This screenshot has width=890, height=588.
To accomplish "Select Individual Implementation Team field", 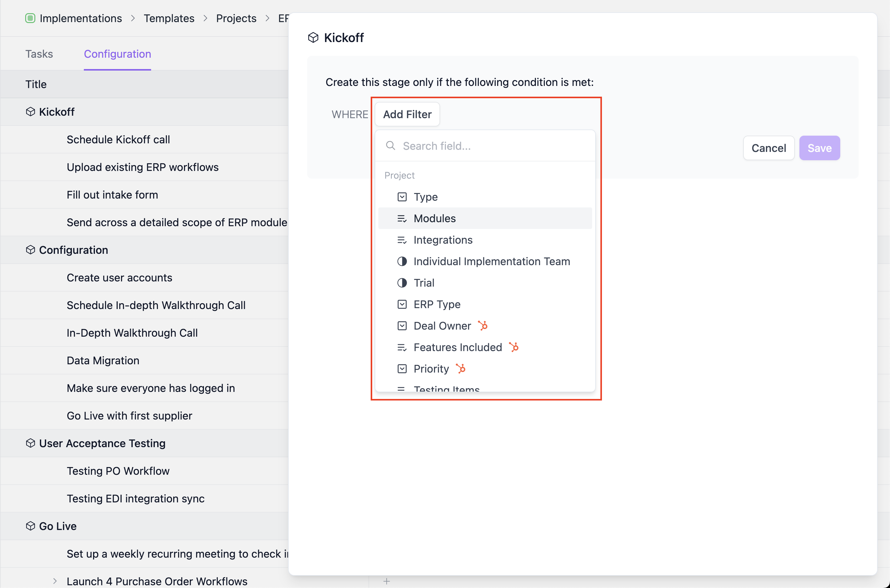I will pos(491,261).
